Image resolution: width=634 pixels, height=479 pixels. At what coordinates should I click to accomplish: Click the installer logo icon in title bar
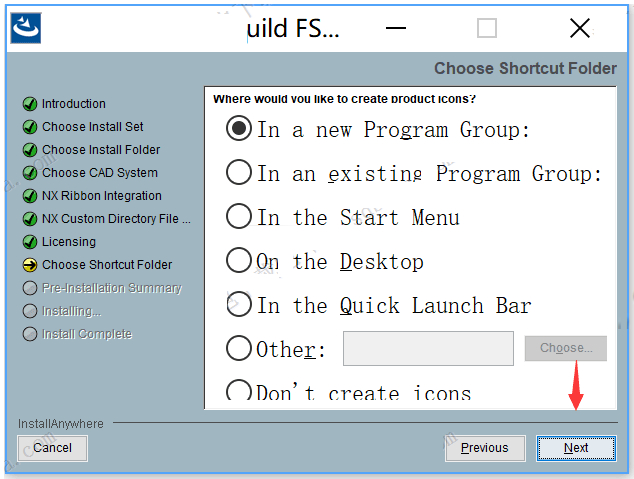(26, 27)
